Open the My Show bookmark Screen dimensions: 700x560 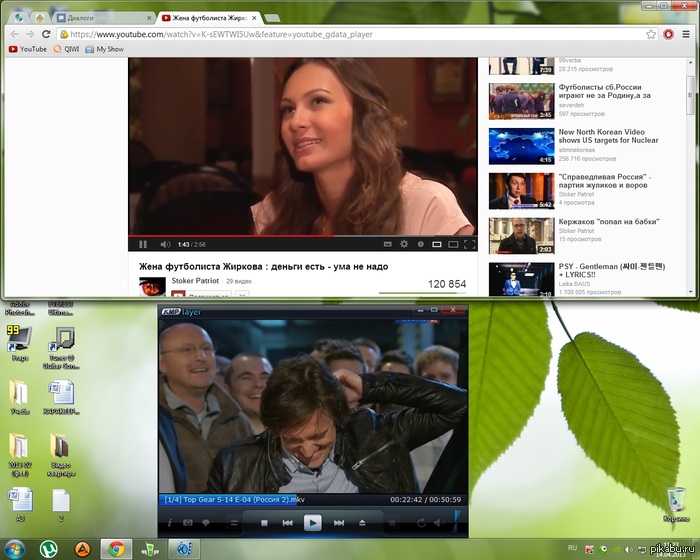click(x=104, y=49)
